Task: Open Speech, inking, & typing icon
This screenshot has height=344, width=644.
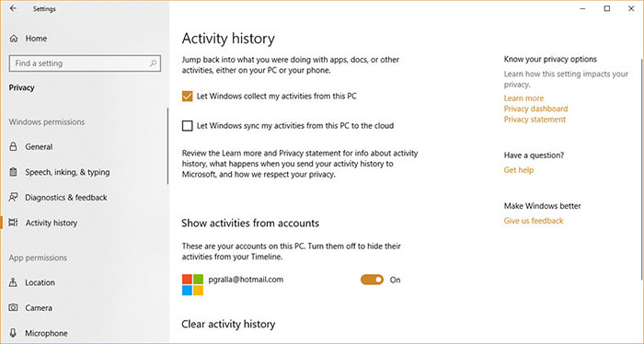Action: pyautogui.click(x=13, y=172)
